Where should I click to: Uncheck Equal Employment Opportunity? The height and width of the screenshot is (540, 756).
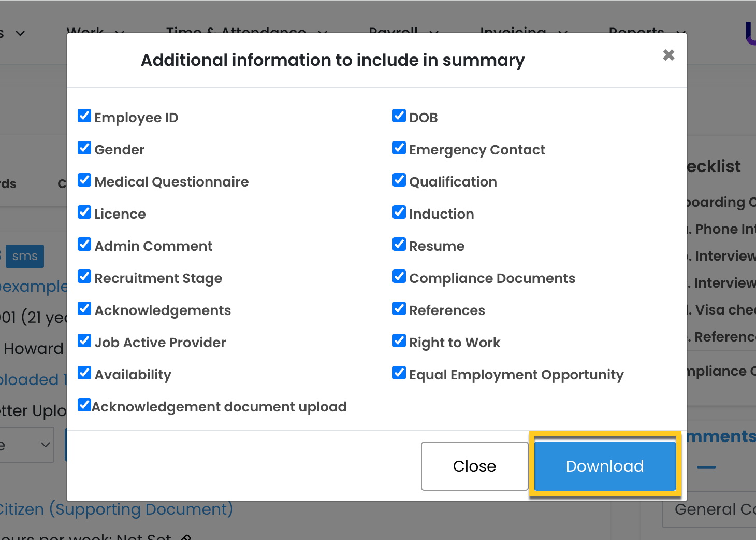click(x=399, y=373)
